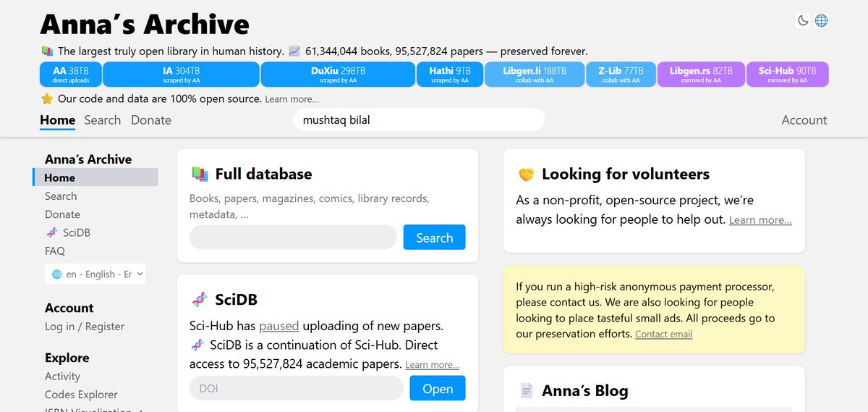Click the AA 38TB direct uploads block
This screenshot has width=868, height=412.
point(71,75)
